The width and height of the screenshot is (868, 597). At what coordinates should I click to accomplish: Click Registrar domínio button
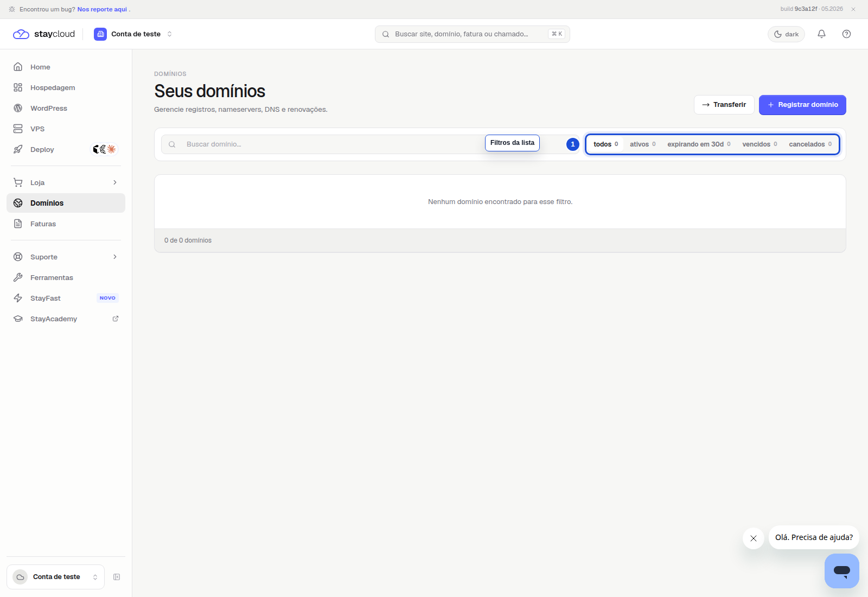(802, 105)
